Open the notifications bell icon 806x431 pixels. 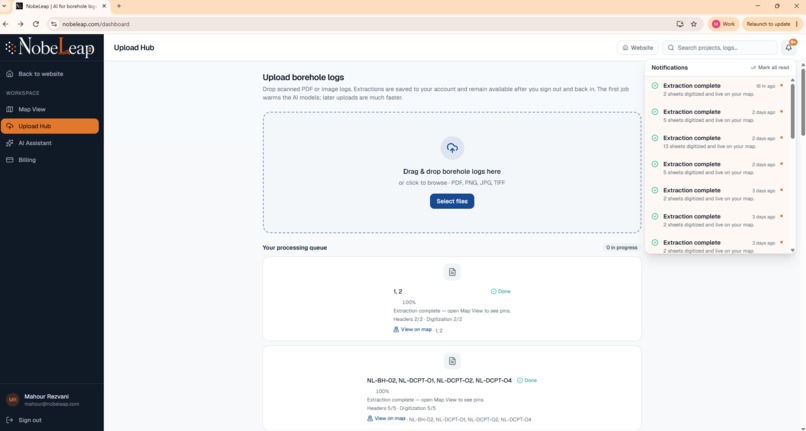point(789,47)
